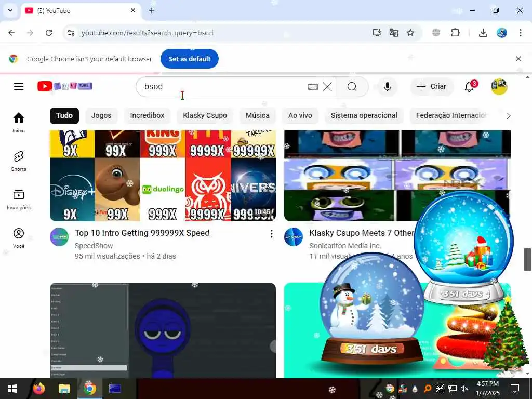Screen dimensions: 532x399
Task: Open the Chrome downloads icon
Action: click(483, 33)
